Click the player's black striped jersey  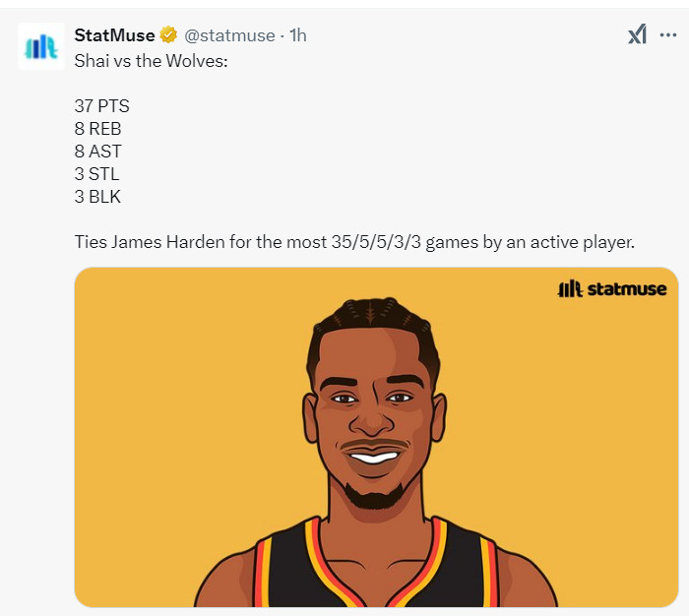click(374, 576)
